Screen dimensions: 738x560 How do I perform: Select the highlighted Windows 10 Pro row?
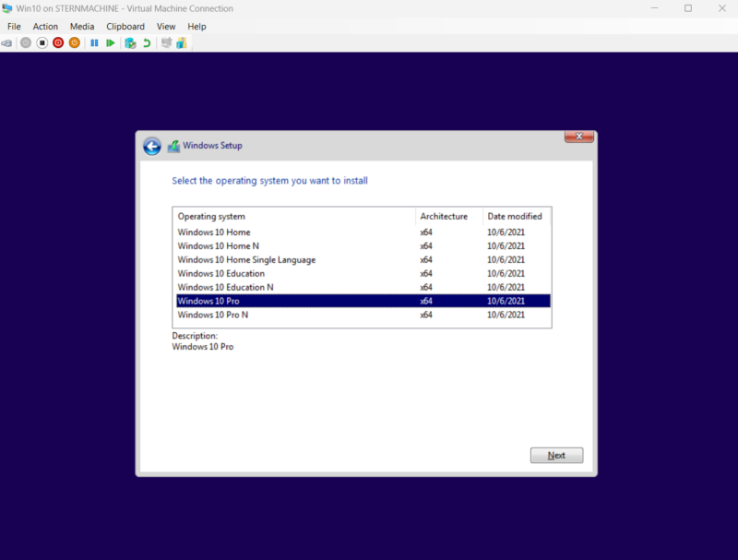click(363, 301)
